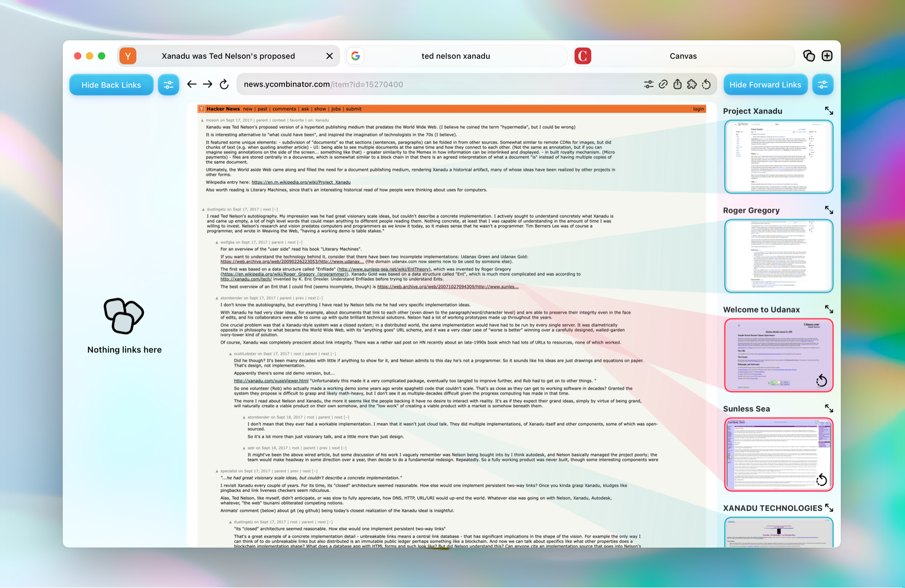This screenshot has width=905, height=588.
Task: Open the overlapping squares tab overview icon
Action: [809, 56]
